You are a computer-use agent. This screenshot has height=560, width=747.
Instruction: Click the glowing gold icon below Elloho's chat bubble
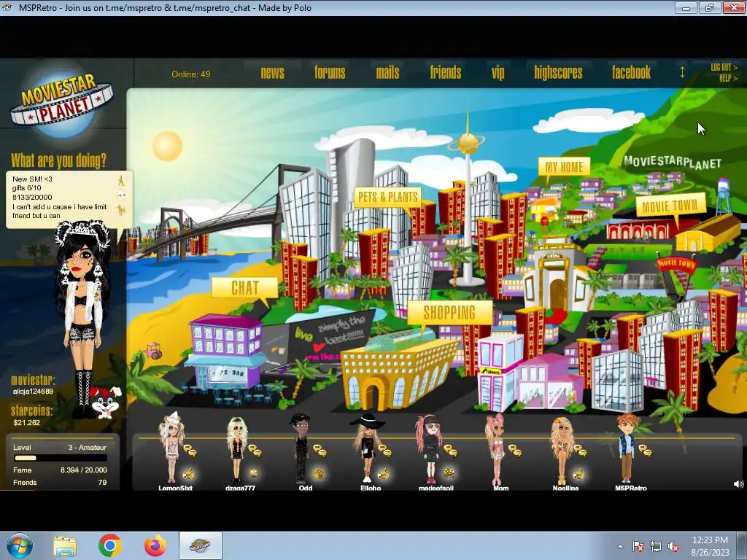click(384, 473)
